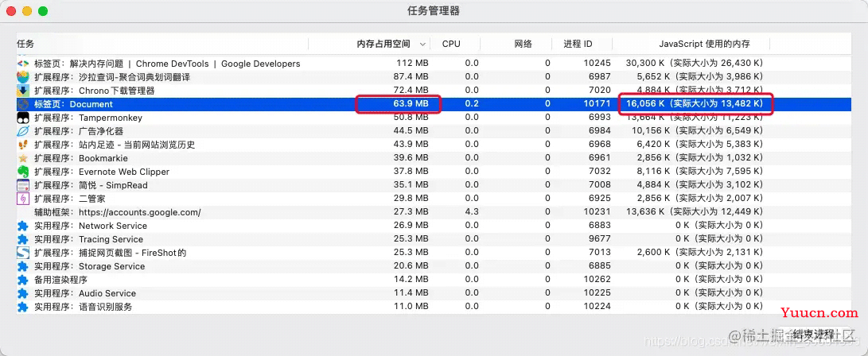Select the Tracing Service row text
Image resolution: width=868 pixels, height=356 pixels.
coord(88,239)
